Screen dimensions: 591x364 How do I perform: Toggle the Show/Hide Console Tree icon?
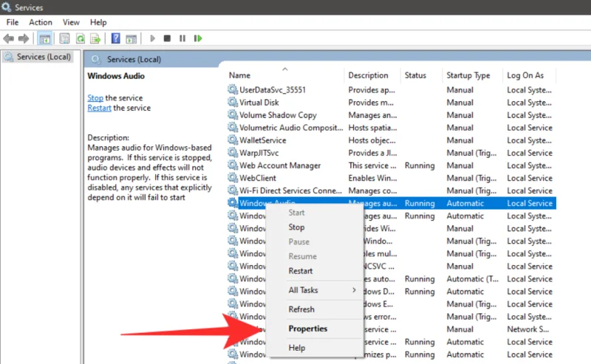click(x=45, y=38)
